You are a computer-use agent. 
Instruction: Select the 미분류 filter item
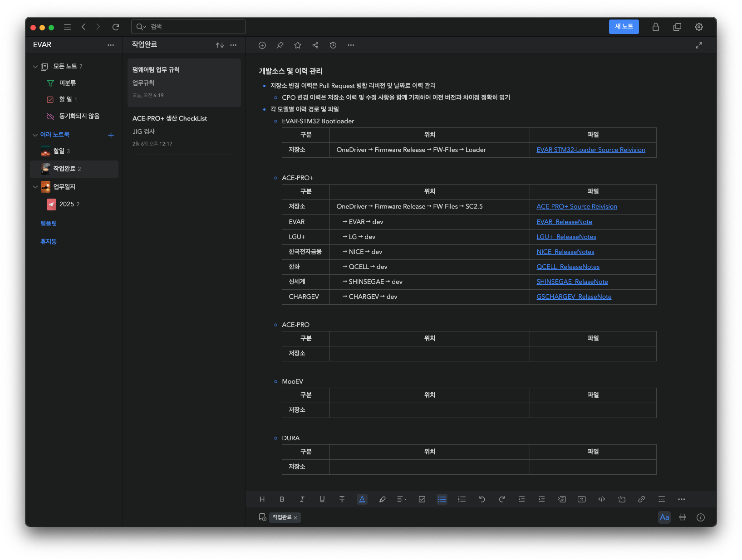click(x=68, y=83)
